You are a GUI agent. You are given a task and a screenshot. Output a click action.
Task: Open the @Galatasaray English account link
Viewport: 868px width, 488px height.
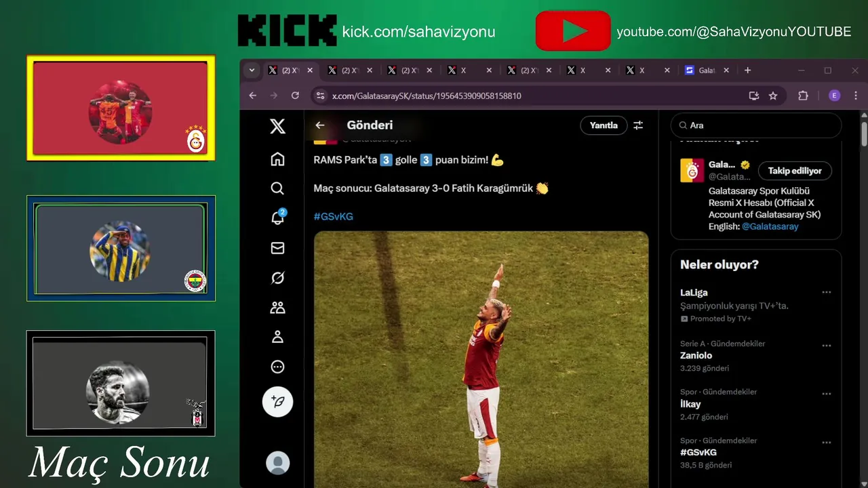click(x=770, y=226)
